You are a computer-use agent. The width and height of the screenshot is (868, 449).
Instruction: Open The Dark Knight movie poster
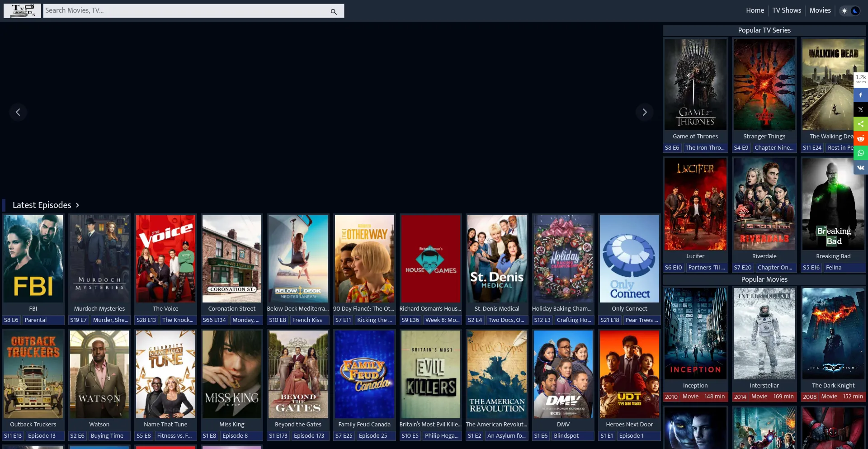tap(834, 334)
